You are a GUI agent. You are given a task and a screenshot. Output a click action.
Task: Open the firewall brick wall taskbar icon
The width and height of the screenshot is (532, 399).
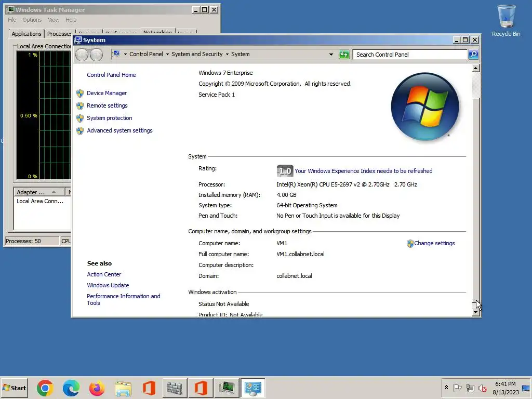pos(175,388)
